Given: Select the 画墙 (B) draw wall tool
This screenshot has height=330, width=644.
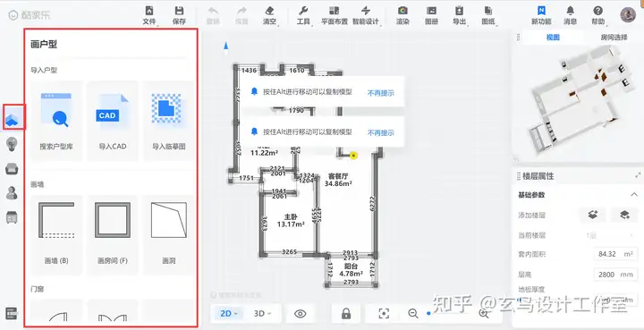Looking at the screenshot, I should click(x=56, y=235).
